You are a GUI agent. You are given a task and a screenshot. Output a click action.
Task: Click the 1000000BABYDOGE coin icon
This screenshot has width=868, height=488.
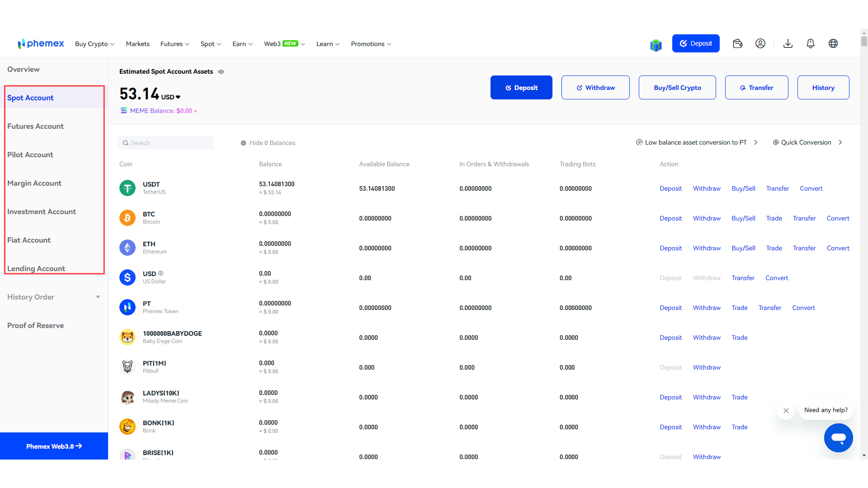127,337
